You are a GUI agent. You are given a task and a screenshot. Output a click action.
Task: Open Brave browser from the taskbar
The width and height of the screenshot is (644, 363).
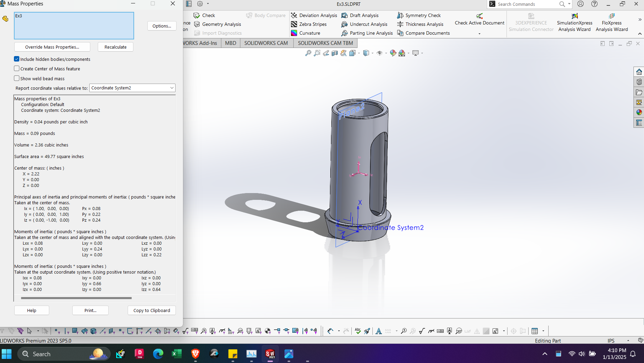coord(195,354)
